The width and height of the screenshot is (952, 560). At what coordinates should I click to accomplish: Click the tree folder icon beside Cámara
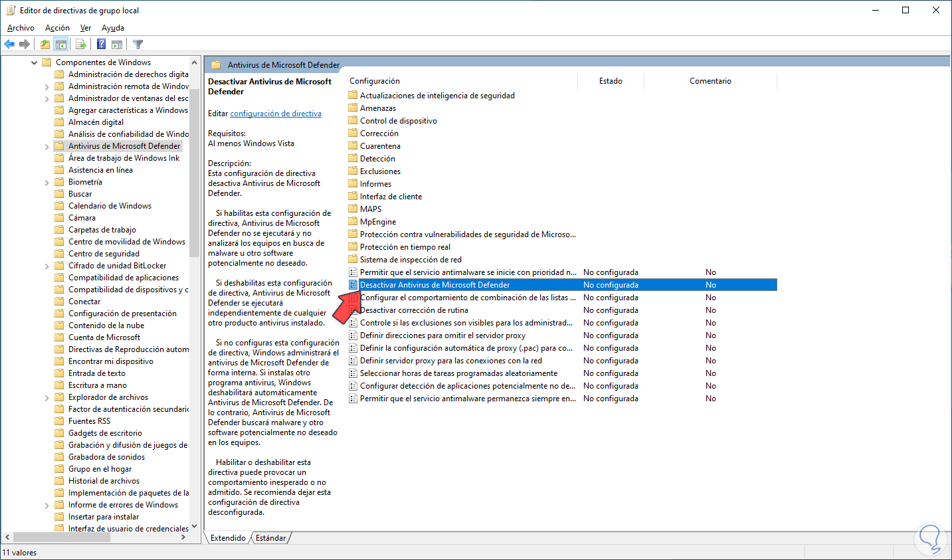(59, 218)
